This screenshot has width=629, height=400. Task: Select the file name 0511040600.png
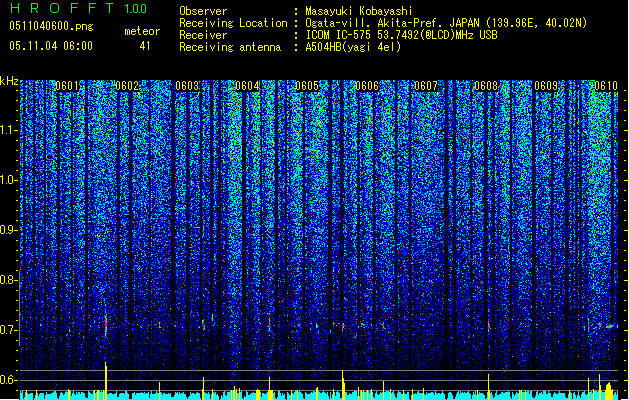(x=51, y=27)
